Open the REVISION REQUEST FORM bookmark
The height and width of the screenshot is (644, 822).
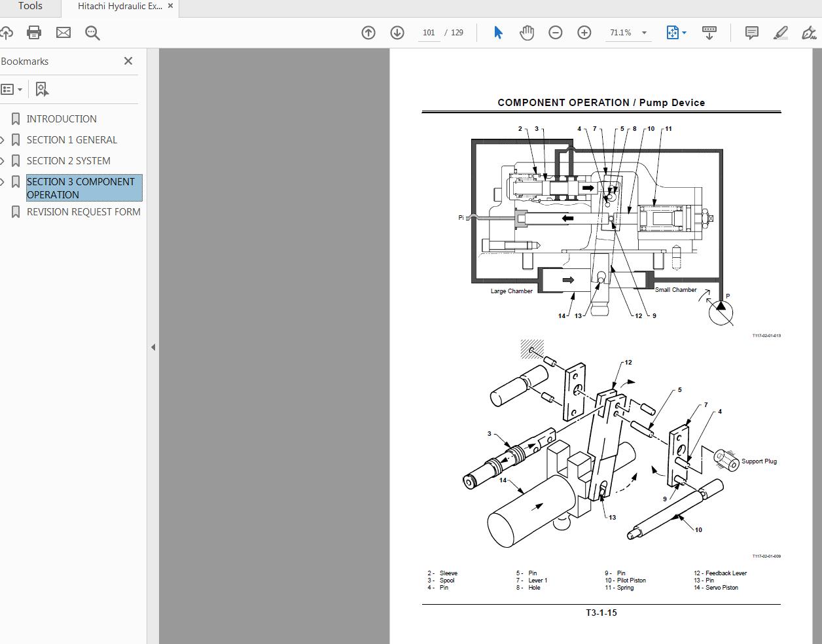click(83, 211)
